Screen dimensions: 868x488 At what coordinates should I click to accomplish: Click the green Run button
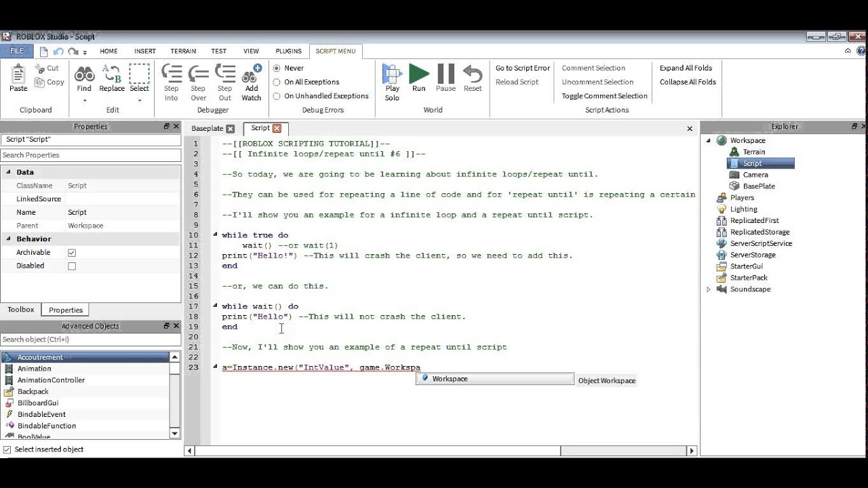coord(419,78)
